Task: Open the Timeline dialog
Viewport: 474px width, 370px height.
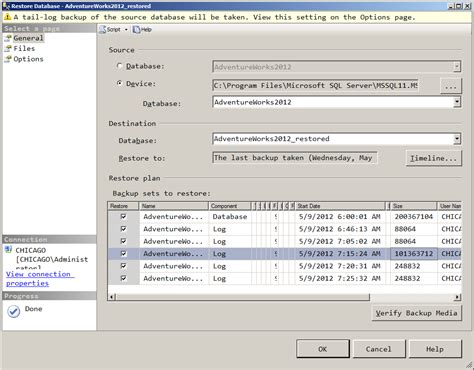Action: coord(433,158)
